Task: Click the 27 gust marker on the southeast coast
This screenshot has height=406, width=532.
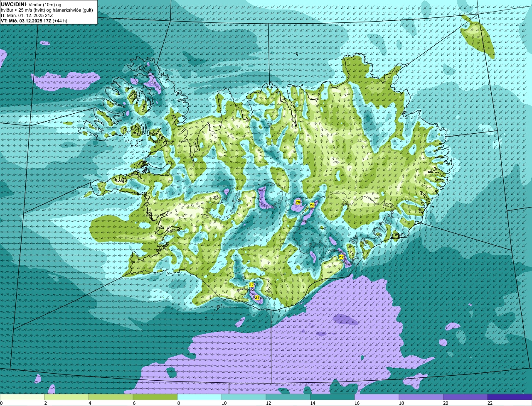Action: [x=341, y=257]
